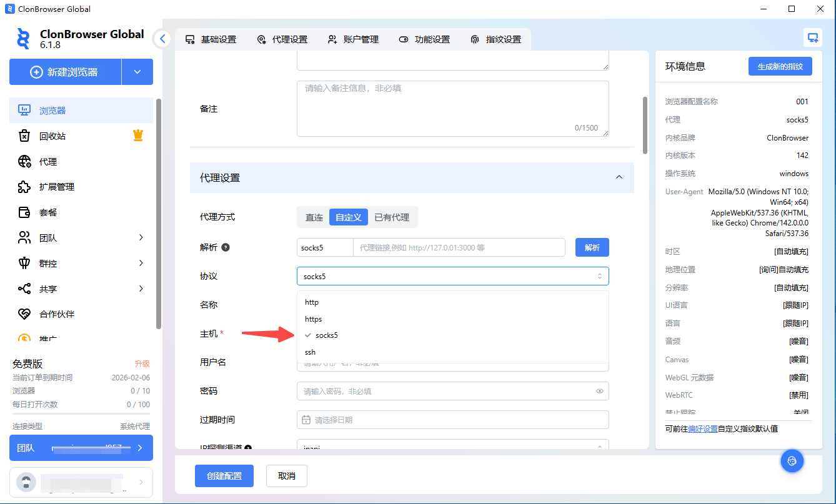Select 已有代理 proxy mode

[x=391, y=217]
